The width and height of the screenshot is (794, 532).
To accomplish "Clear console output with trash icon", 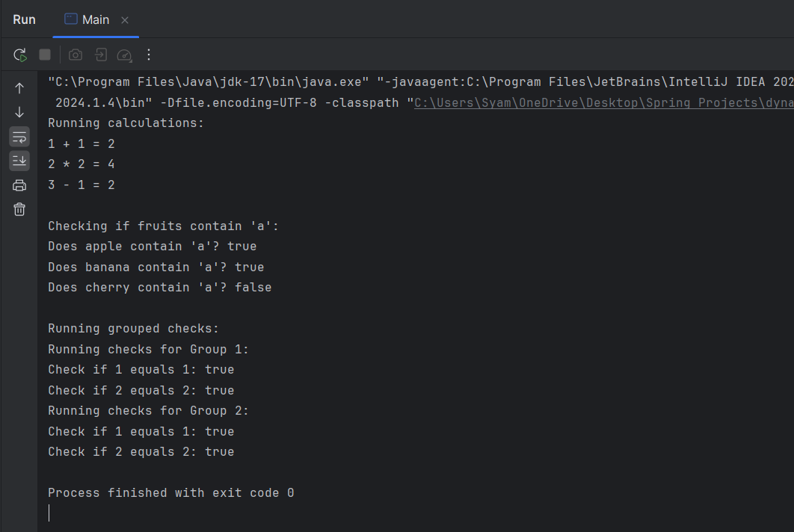I will tap(19, 209).
